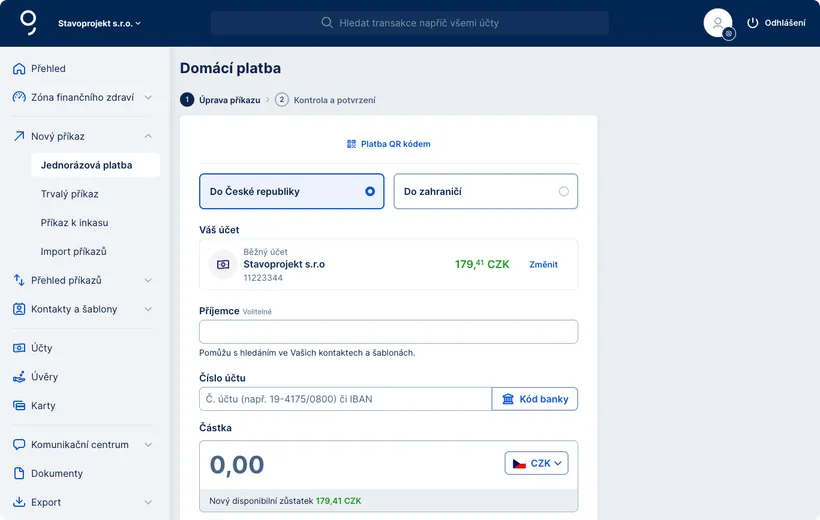Open the CZK currency dropdown
Image resolution: width=820 pixels, height=520 pixels.
pos(536,463)
